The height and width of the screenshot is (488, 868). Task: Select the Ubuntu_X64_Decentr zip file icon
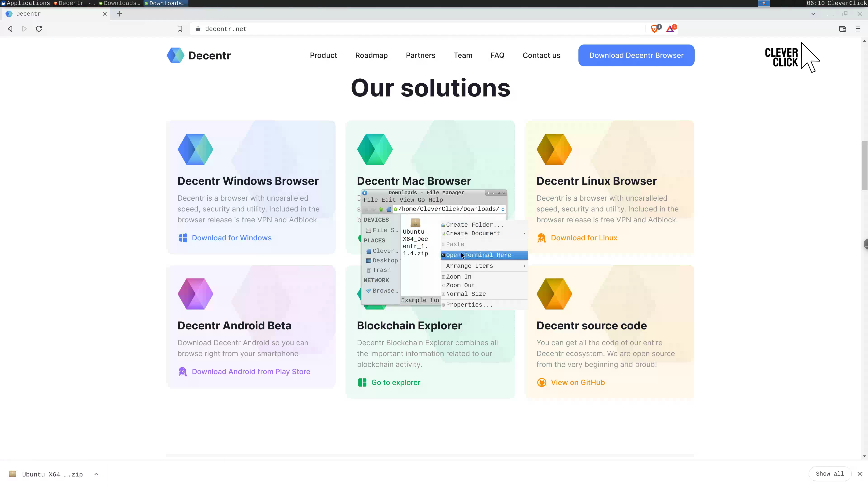[415, 223]
